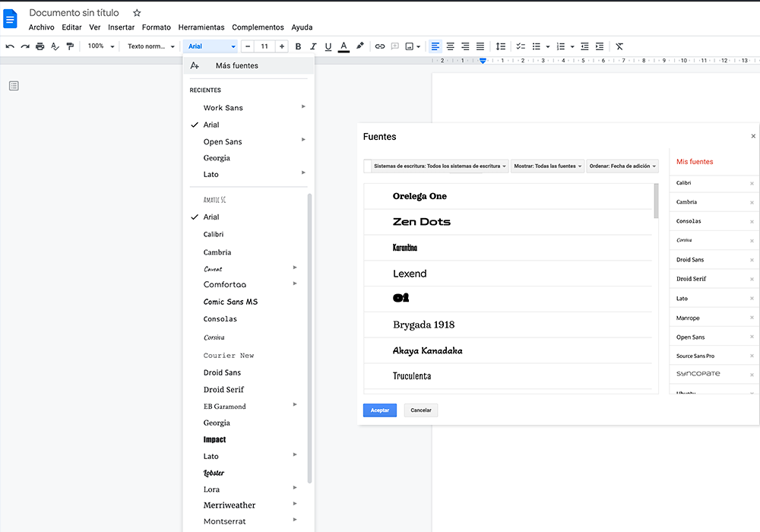Expand Work Sans font variants
The height and width of the screenshot is (532, 760).
[x=303, y=106]
